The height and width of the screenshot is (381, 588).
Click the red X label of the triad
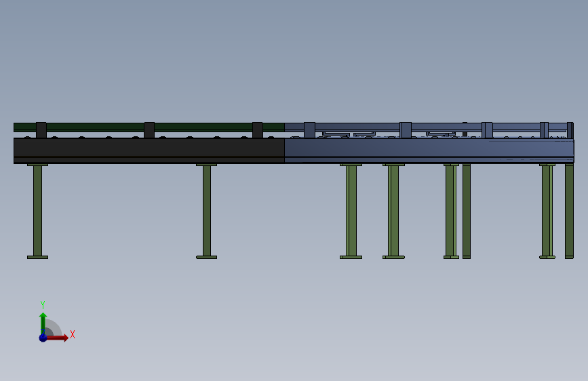coord(73,334)
